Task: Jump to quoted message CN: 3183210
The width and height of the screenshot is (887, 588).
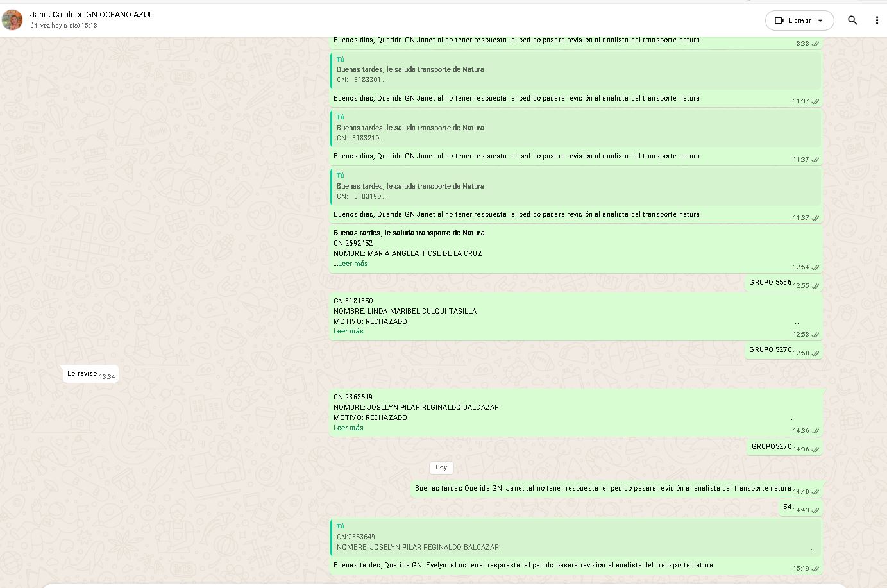Action: (575, 128)
